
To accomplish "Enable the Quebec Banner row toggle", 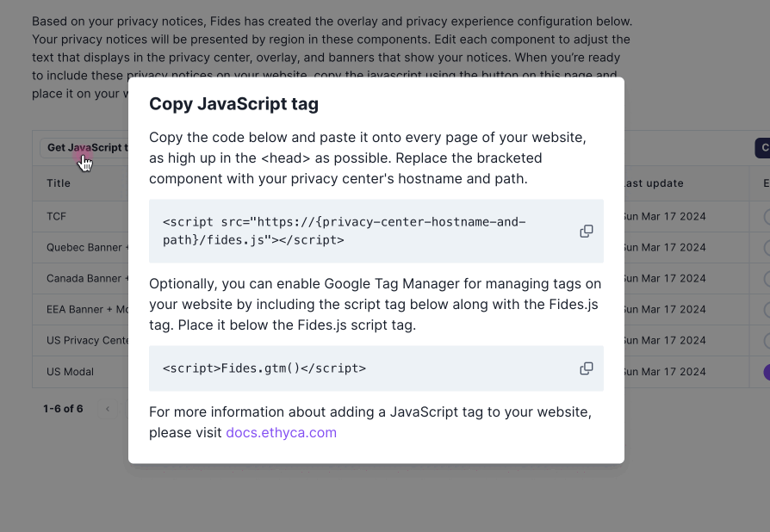I will point(767,247).
